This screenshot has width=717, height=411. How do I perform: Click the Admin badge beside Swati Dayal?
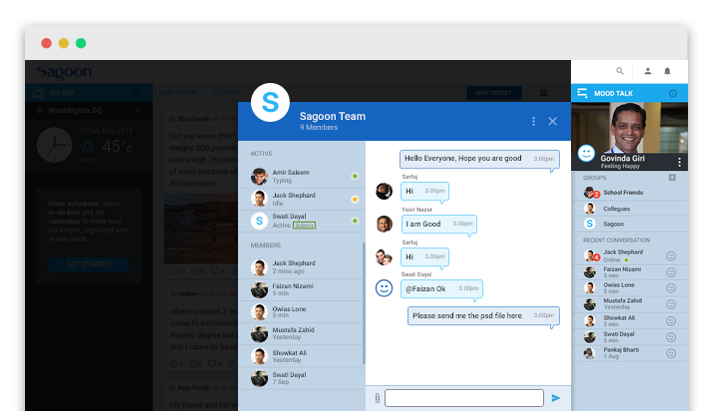pos(304,225)
